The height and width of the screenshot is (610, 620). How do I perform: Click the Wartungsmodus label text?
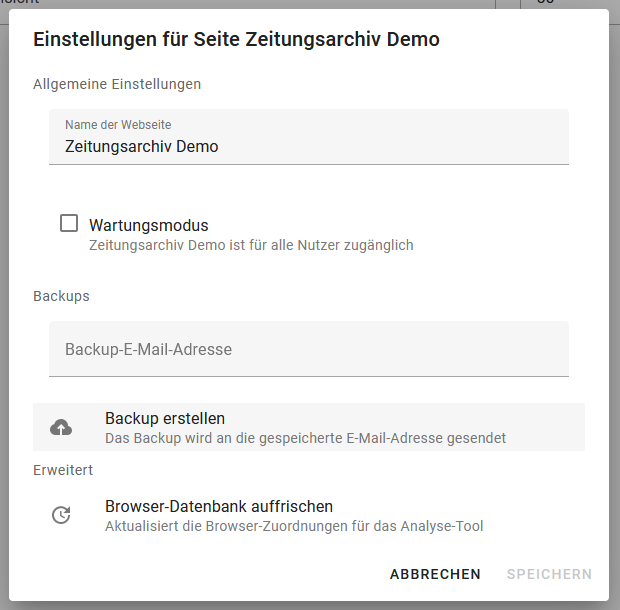[x=149, y=225]
